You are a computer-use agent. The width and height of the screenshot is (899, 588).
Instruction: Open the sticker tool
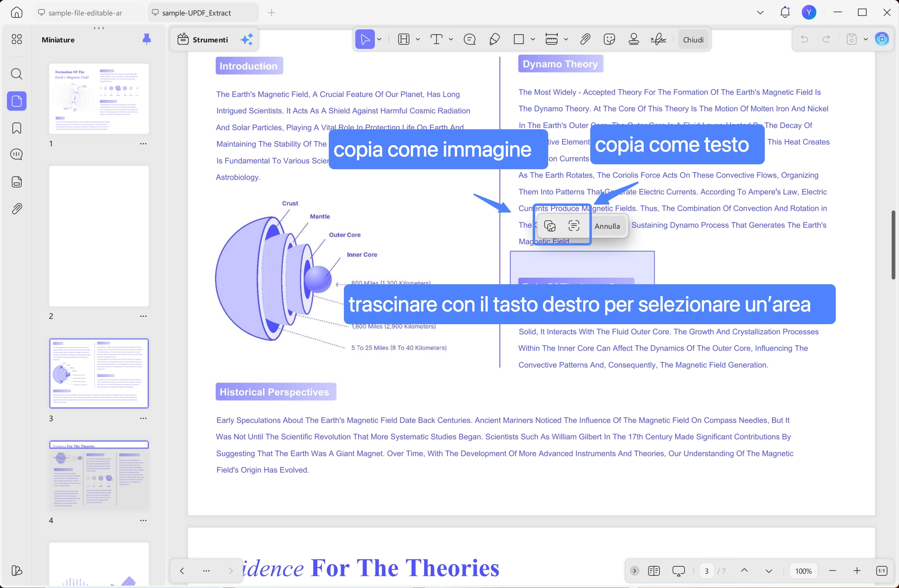pos(609,39)
